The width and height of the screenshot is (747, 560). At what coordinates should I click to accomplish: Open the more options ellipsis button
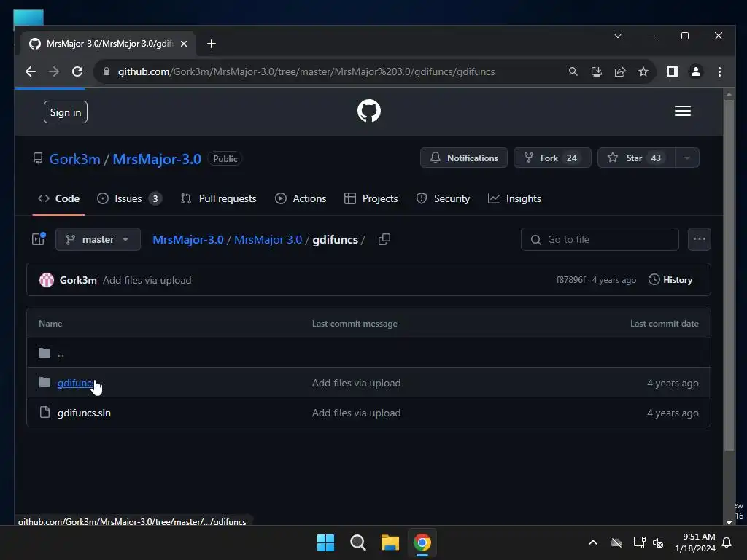[699, 239]
